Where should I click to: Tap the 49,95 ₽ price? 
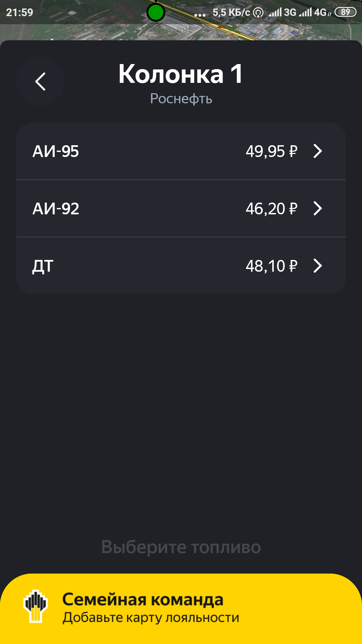pos(271,151)
